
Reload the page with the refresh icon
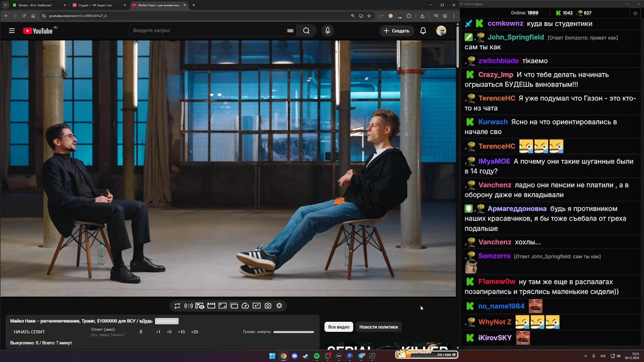tap(24, 16)
